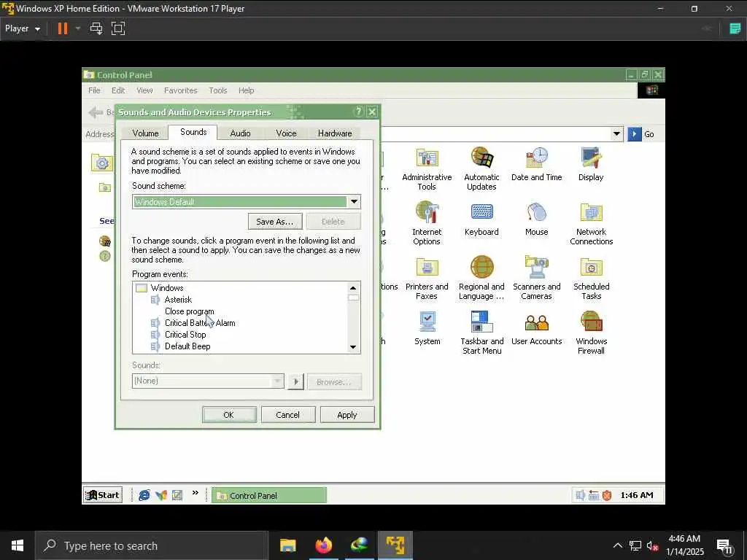
Task: Open the File menu in Control Panel
Action: pyautogui.click(x=94, y=90)
